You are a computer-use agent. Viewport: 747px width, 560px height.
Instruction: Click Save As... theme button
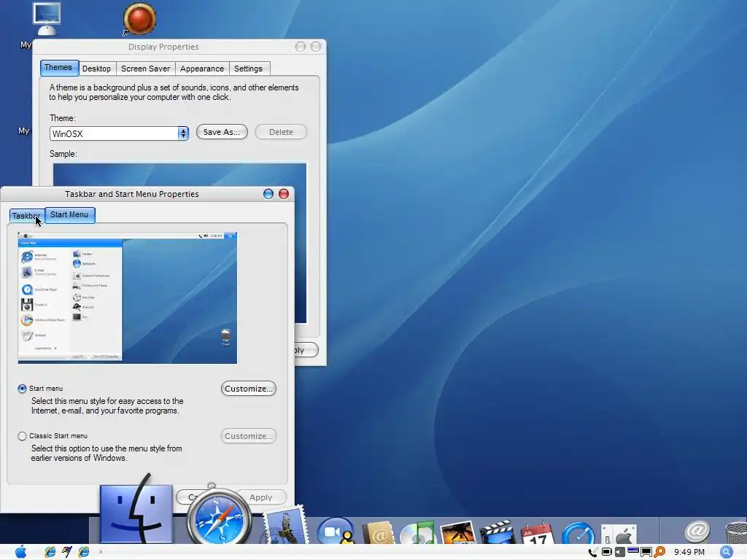222,132
